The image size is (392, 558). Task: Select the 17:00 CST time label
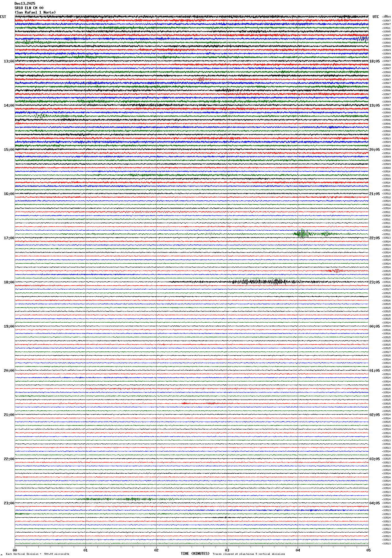point(9,238)
